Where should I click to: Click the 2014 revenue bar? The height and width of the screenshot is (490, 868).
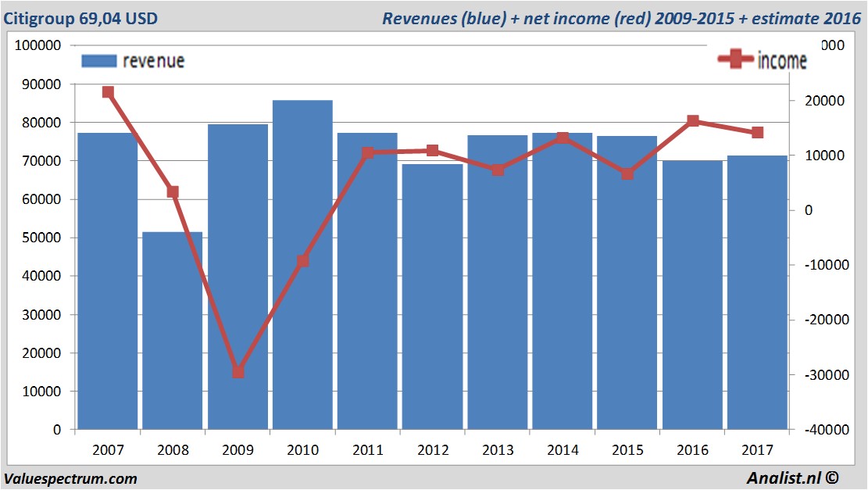click(x=562, y=281)
